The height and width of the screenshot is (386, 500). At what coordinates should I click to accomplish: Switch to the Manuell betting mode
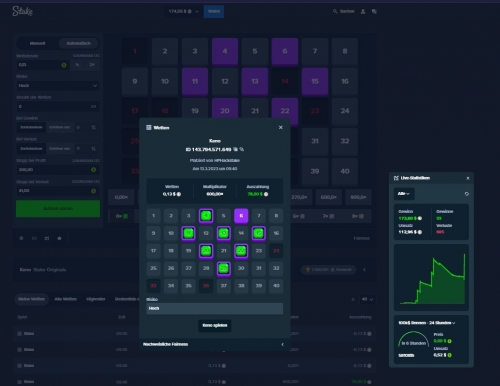click(x=37, y=43)
